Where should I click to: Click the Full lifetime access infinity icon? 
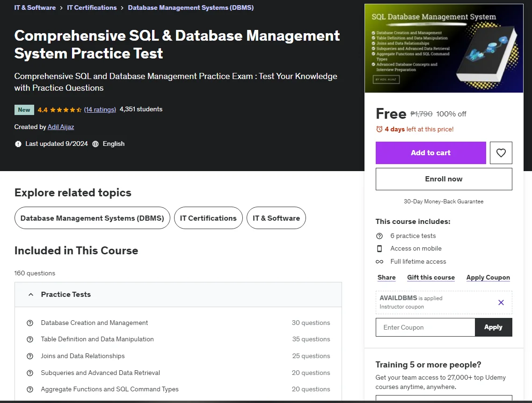click(x=379, y=262)
